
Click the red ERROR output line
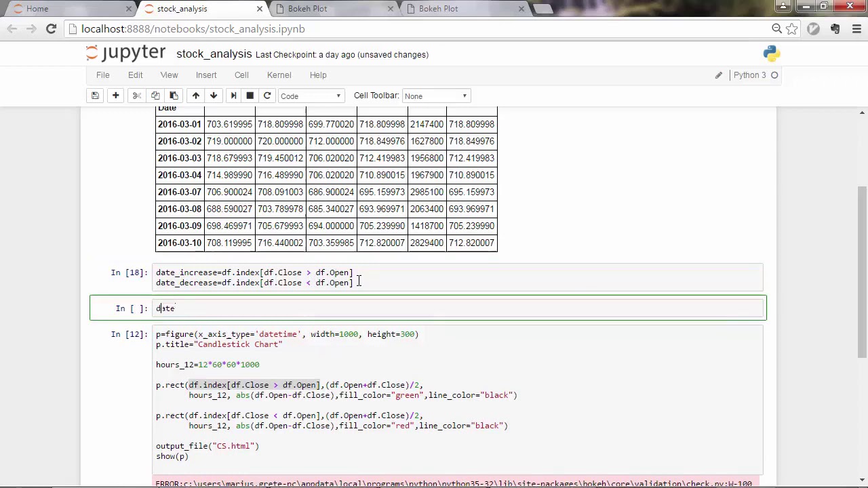pos(454,484)
